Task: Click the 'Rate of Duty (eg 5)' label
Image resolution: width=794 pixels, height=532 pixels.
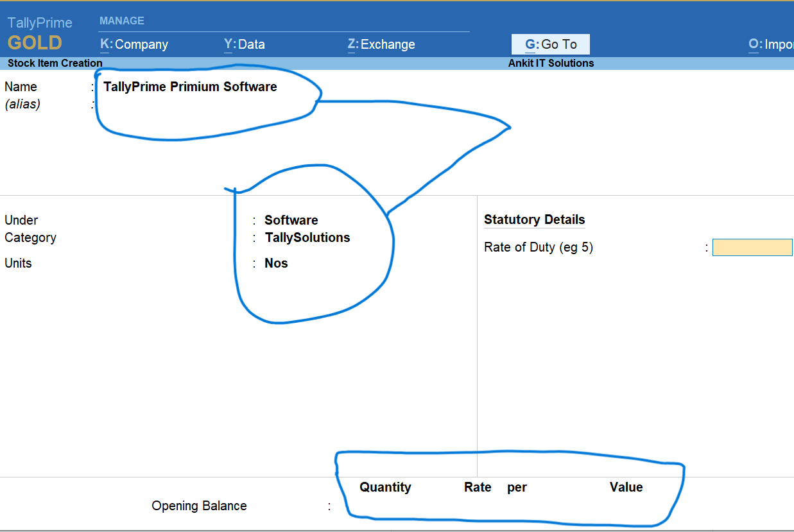Action: click(539, 247)
